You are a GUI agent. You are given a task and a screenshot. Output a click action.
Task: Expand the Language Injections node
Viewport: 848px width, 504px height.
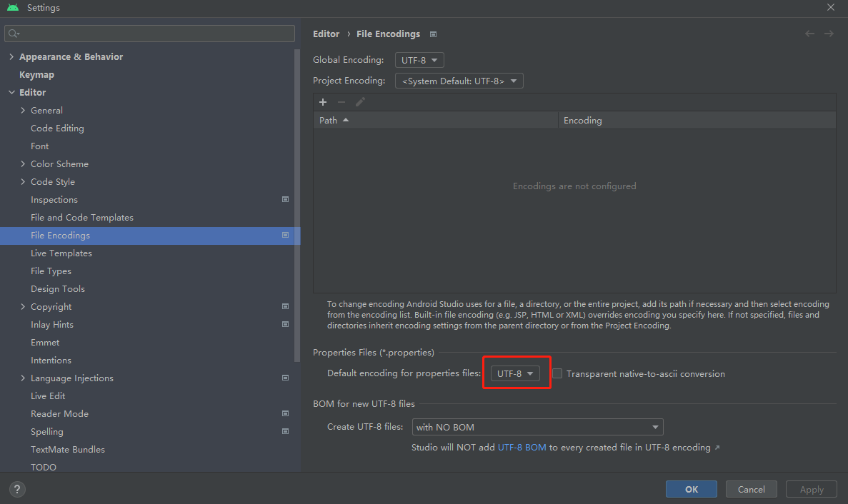point(23,378)
